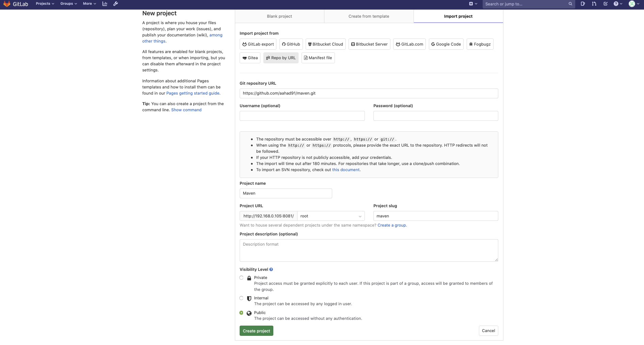This screenshot has height=345, width=644.
Task: Select the Private visibility radio button
Action: [x=241, y=278]
